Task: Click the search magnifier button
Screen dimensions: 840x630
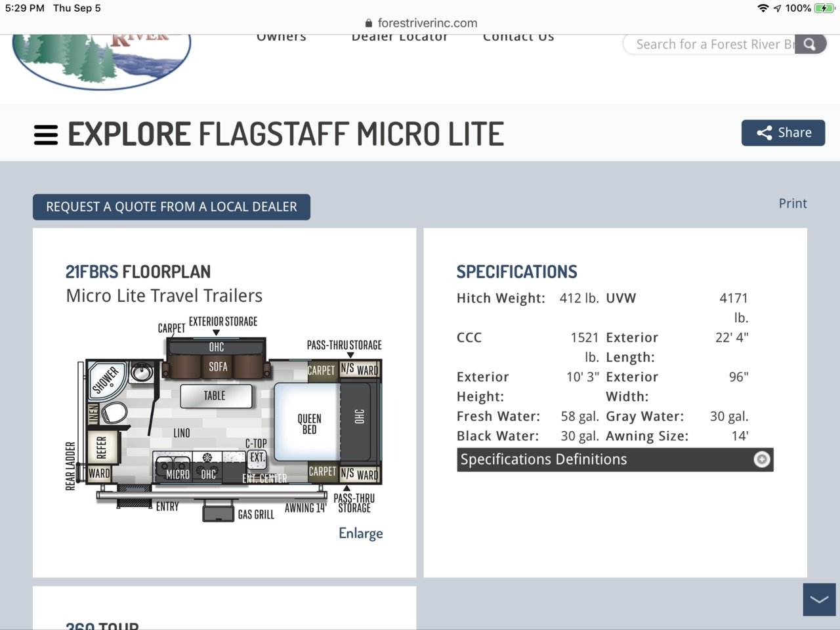Action: (x=810, y=45)
